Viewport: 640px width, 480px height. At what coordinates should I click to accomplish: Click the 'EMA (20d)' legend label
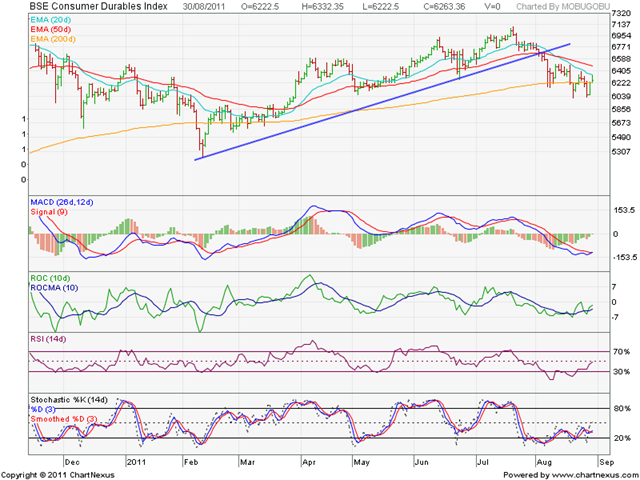[51, 20]
